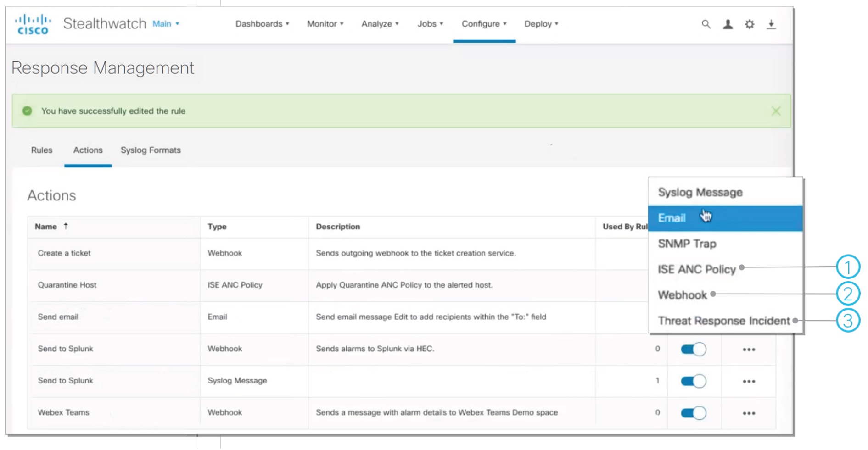Screen dimensions: 868x450
Task: Click Syslog Message type cell for Send to Splunk
Action: pos(237,381)
